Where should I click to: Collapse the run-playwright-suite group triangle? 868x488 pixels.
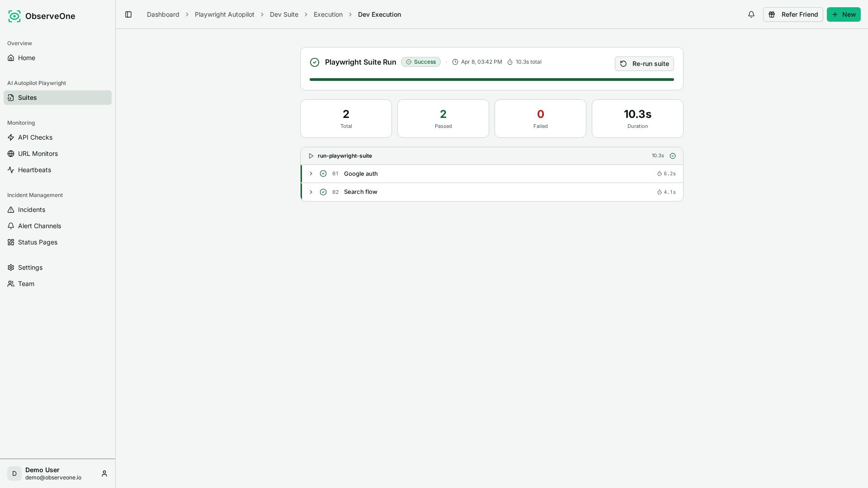click(311, 156)
